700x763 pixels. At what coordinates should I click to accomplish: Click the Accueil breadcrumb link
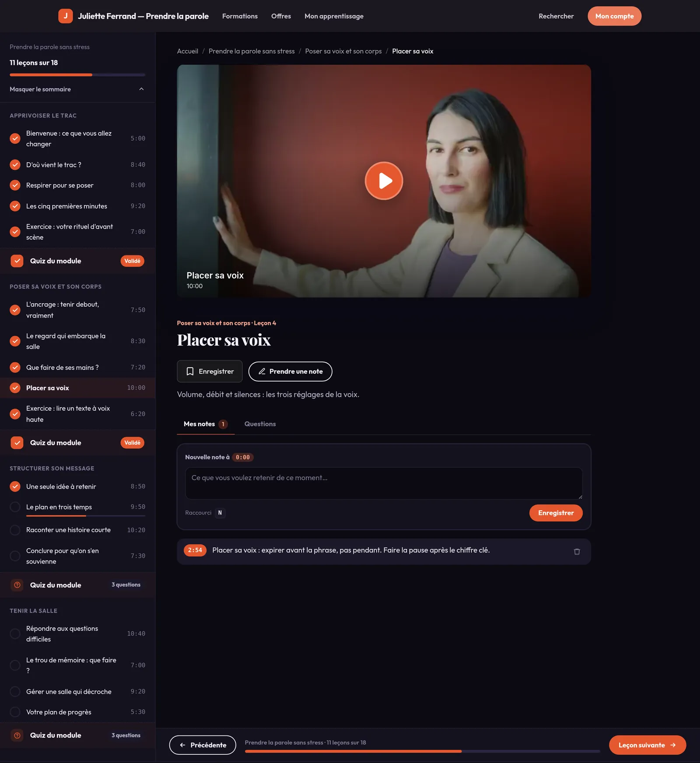pos(188,51)
